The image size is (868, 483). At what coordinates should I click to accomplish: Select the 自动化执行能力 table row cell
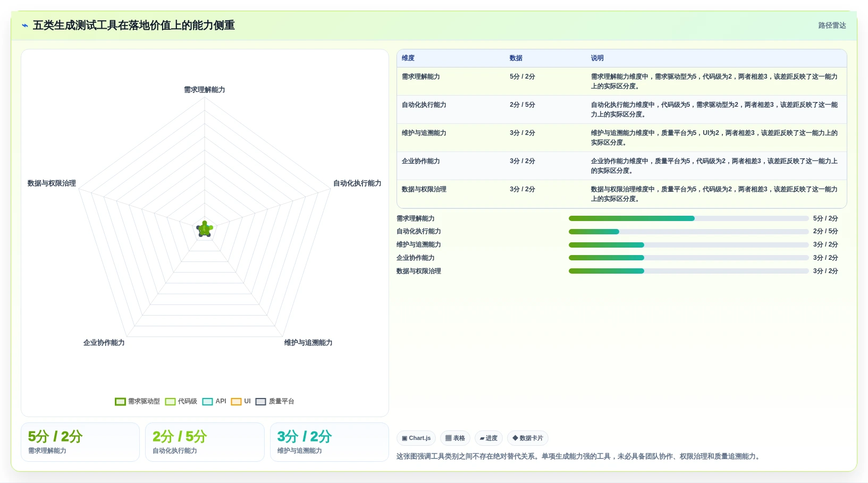click(424, 105)
